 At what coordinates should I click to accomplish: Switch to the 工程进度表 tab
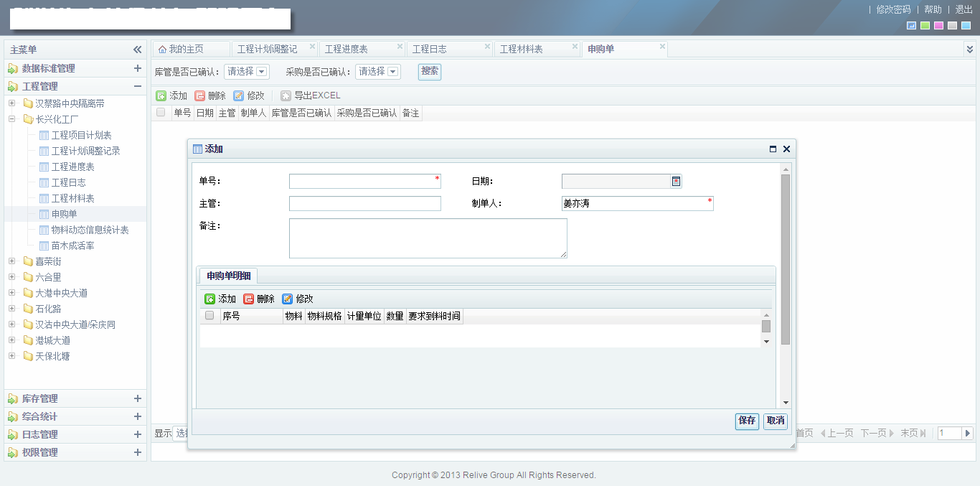click(346, 49)
